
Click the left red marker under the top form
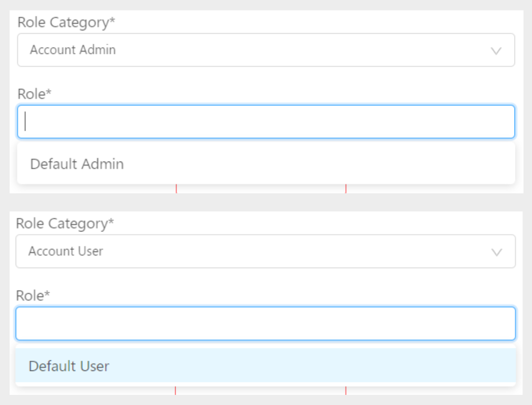[x=175, y=186]
